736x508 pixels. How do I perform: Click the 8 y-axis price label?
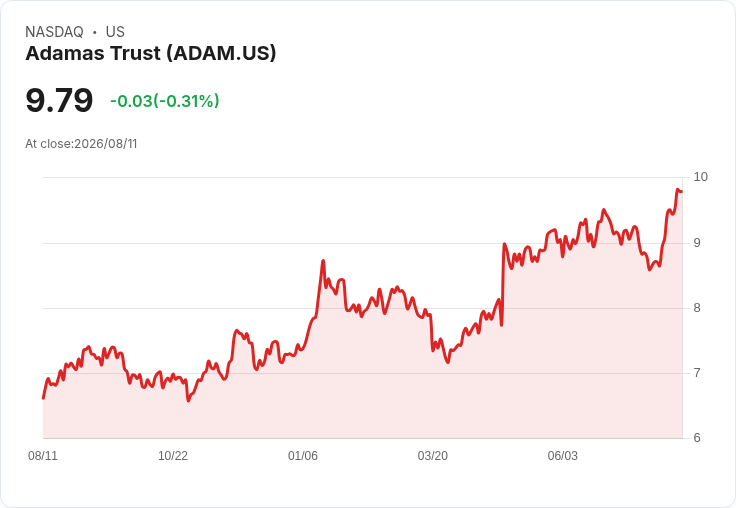point(697,308)
